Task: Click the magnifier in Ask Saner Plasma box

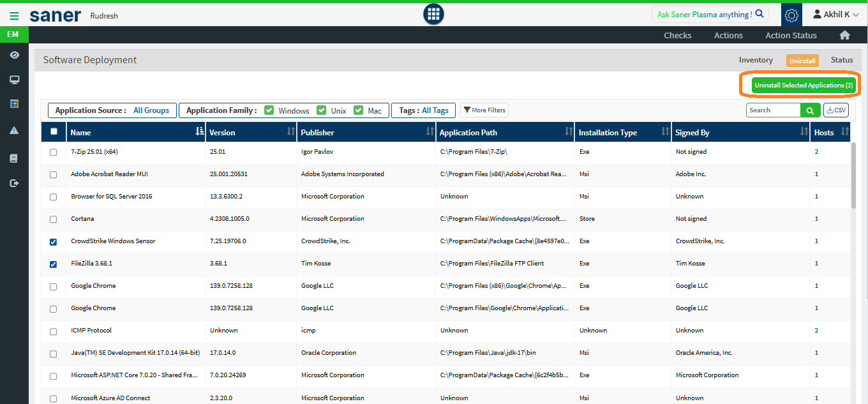Action: [759, 14]
